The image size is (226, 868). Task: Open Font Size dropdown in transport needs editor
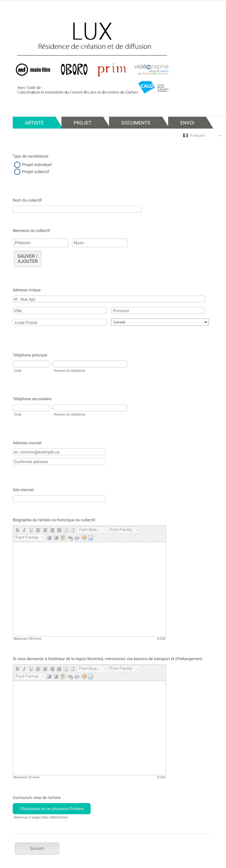92,669
